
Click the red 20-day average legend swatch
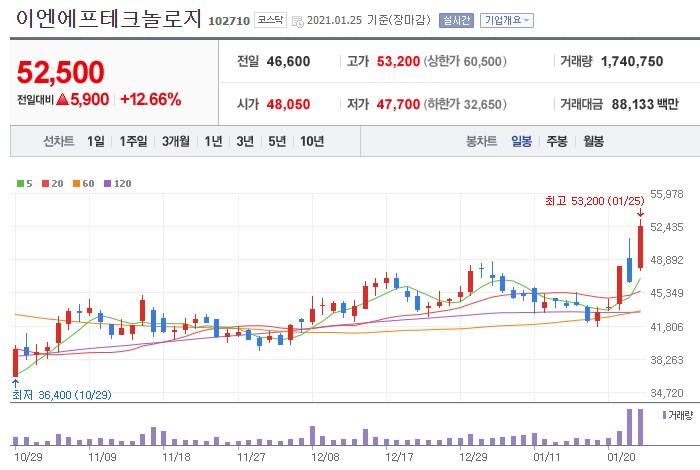45,183
